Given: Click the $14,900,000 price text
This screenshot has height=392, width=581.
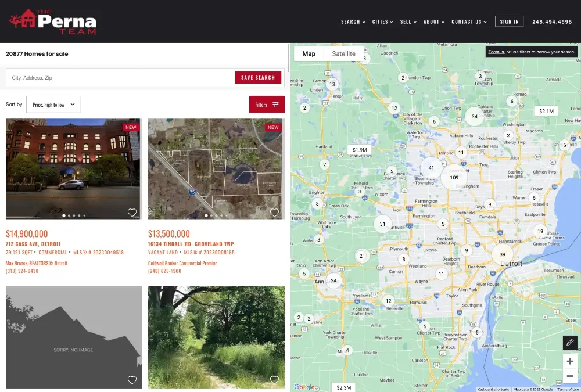Looking at the screenshot, I should [x=27, y=234].
